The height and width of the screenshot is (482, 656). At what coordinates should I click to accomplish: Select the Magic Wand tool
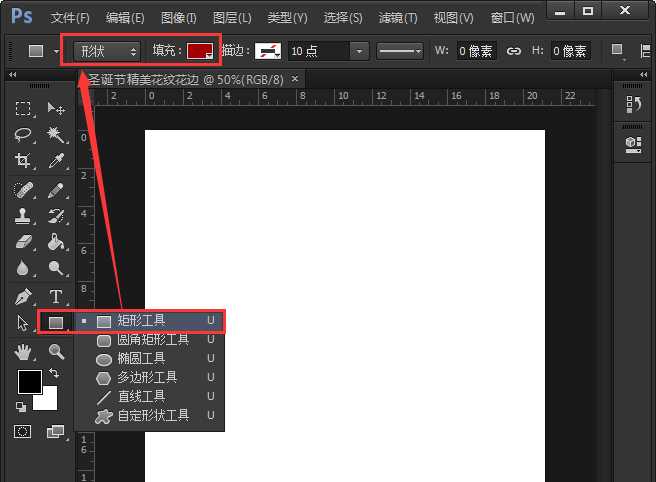(56, 135)
